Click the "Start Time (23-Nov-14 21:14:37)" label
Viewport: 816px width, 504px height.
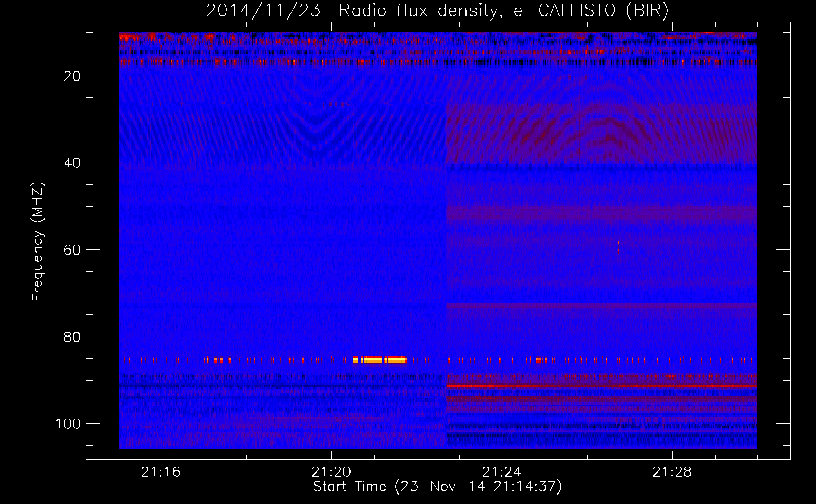click(437, 487)
